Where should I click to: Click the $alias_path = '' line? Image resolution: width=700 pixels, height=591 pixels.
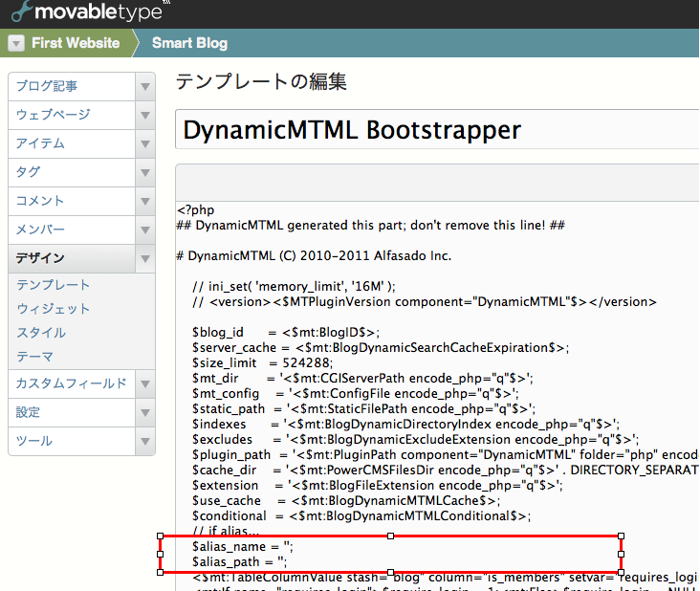click(x=239, y=561)
